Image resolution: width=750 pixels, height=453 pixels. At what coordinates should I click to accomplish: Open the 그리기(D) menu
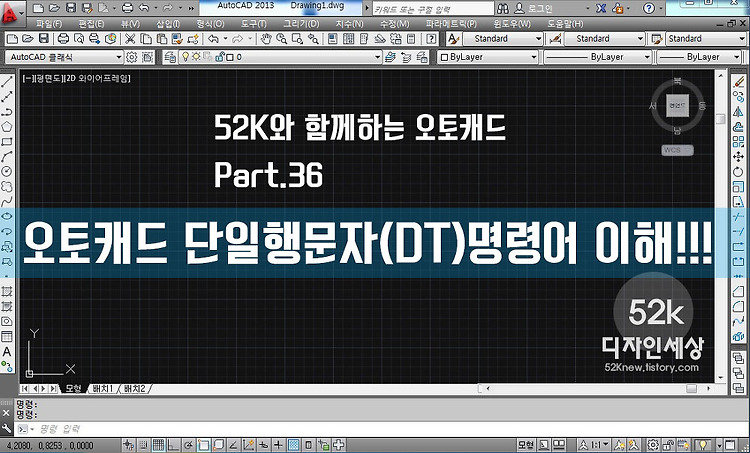[x=301, y=23]
